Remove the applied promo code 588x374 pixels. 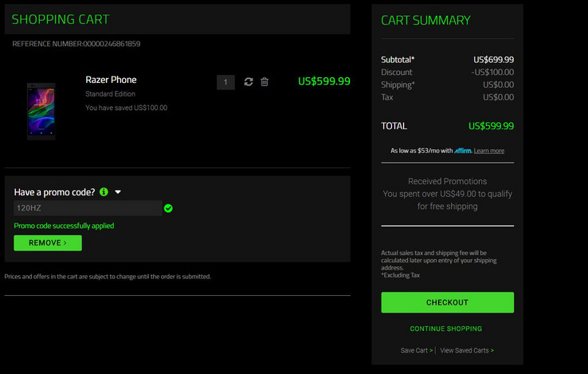[x=48, y=243]
